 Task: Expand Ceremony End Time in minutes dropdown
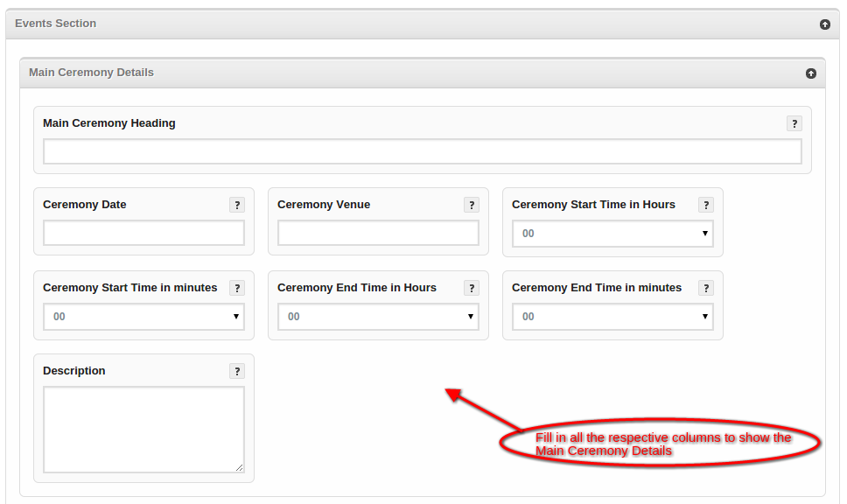612,317
